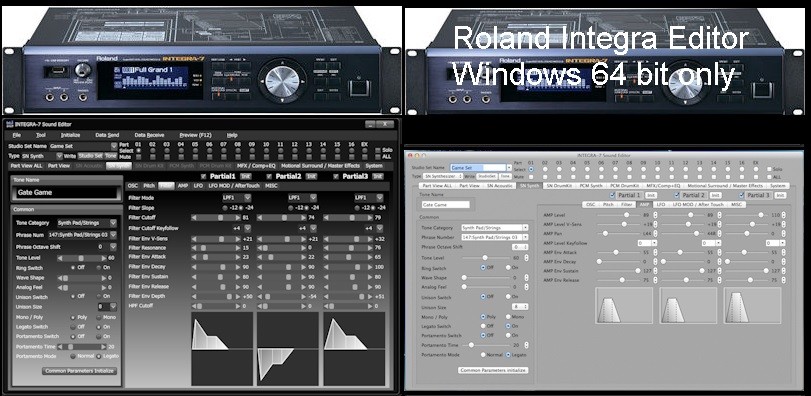
Task: Click Partial3 Filter Env Sustain increase arrow in dark window
Action: [x=371, y=277]
